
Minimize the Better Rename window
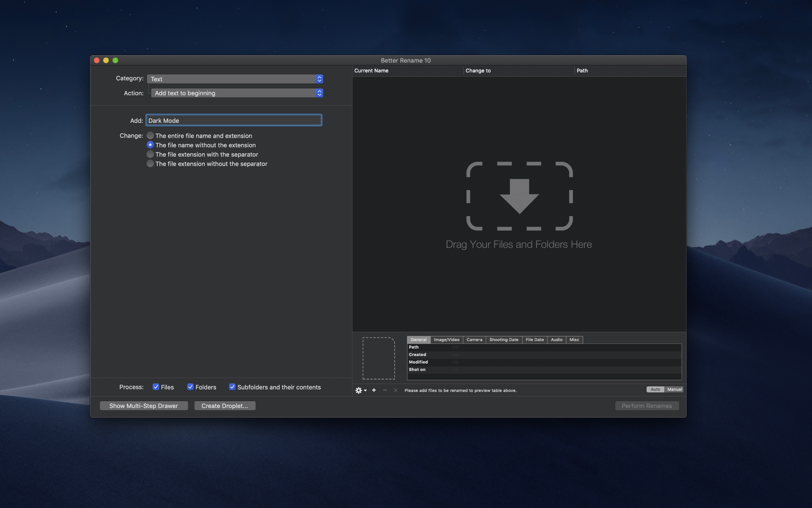pos(106,60)
